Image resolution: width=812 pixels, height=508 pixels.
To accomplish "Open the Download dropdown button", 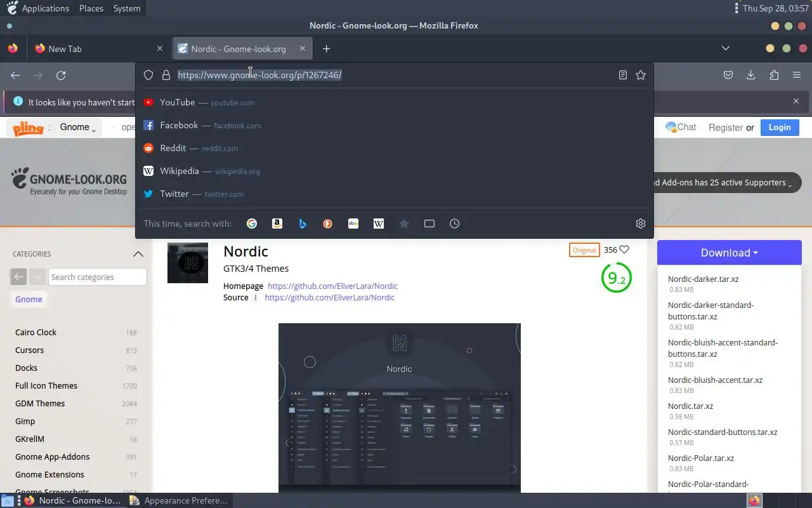I will point(730,253).
